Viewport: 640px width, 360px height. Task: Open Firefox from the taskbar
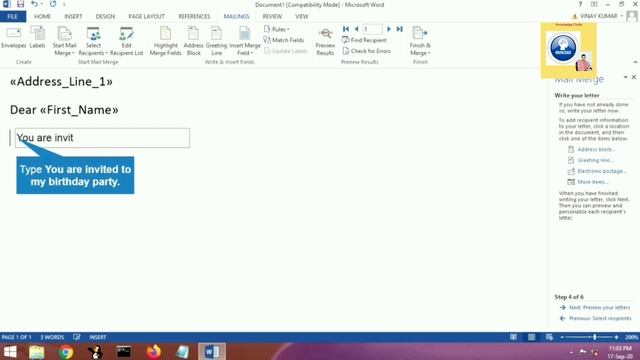pyautogui.click(x=153, y=352)
